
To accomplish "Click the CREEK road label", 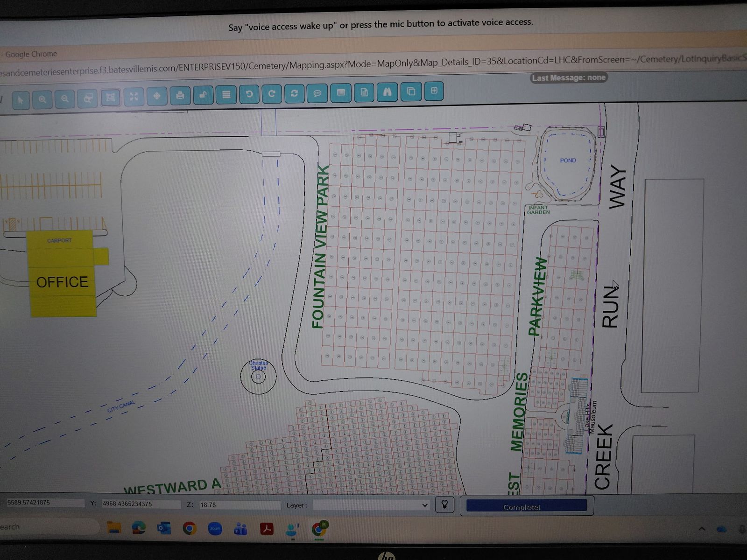I will 603,457.
